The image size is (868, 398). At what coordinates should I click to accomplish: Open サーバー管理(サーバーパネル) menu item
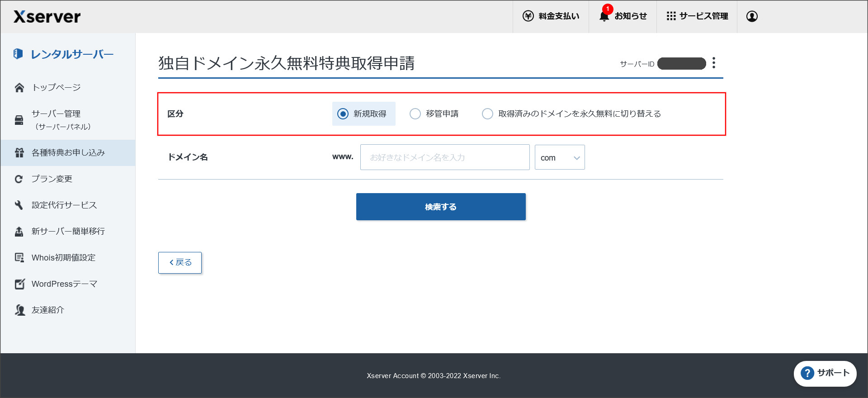(x=68, y=120)
